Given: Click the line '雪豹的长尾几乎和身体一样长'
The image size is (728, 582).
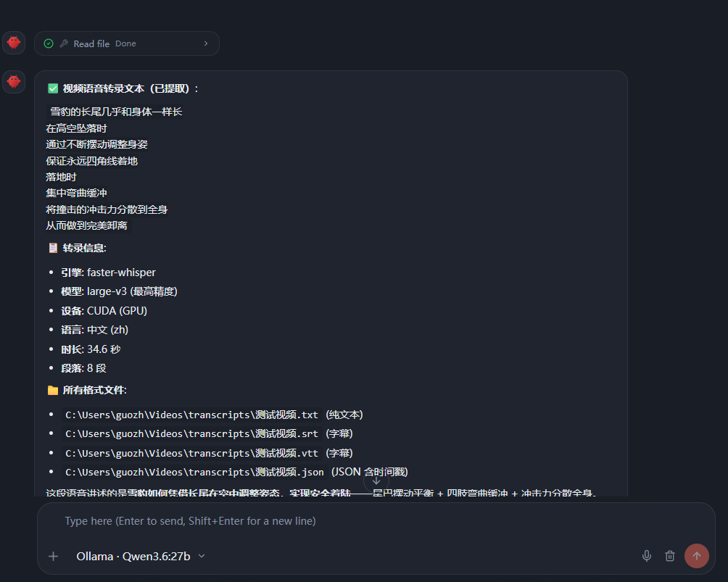Looking at the screenshot, I should pos(116,112).
